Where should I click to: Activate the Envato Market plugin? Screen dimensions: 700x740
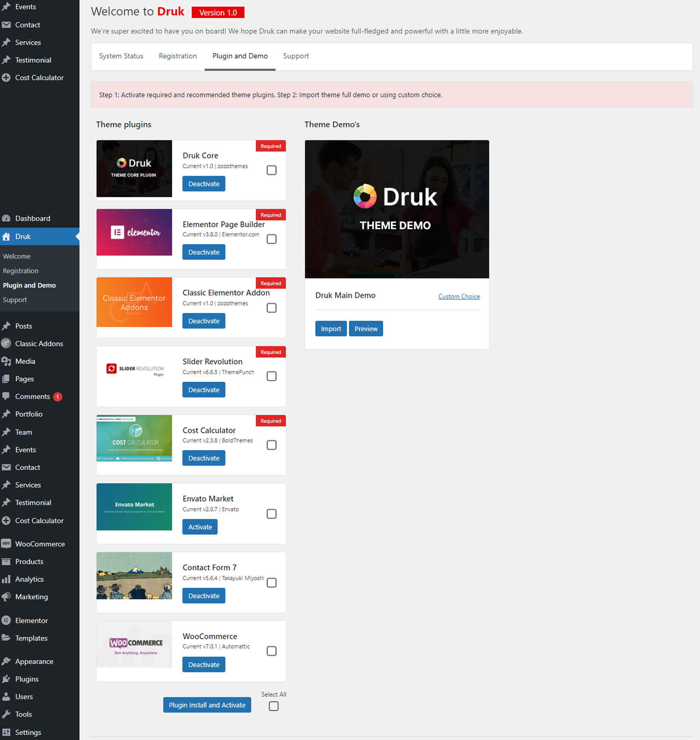[x=200, y=527]
